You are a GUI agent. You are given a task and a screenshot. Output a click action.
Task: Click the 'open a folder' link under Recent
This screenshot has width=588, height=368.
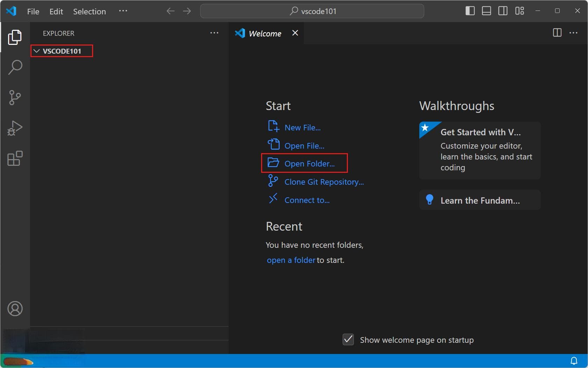point(291,260)
